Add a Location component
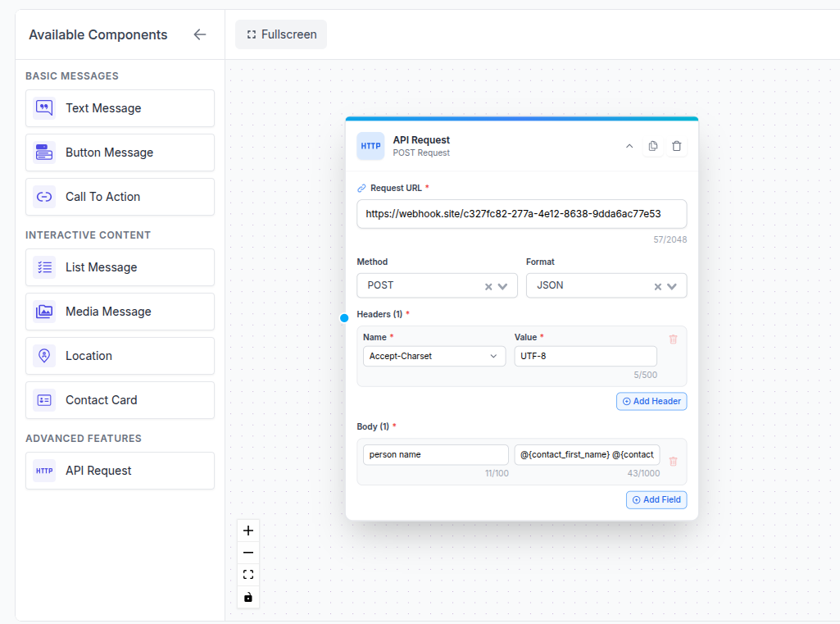The image size is (840, 624). [x=120, y=356]
